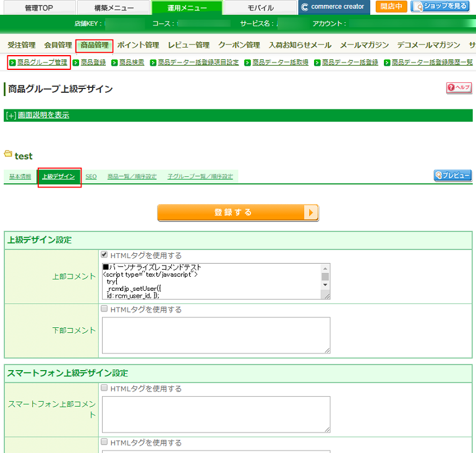Open ポイント管理 menu
Image resolution: width=476 pixels, height=453 pixels.
coord(138,45)
